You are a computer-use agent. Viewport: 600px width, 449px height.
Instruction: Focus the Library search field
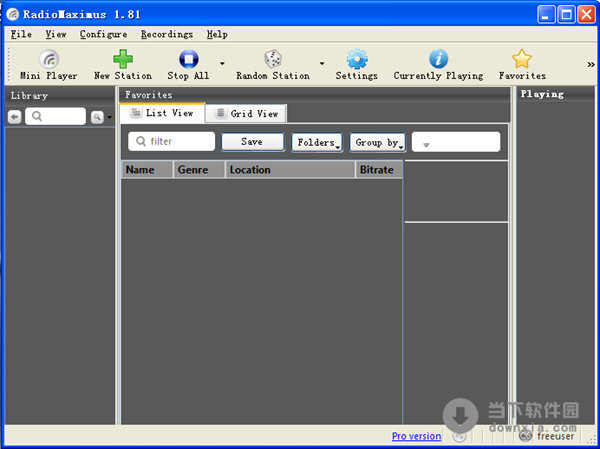pos(55,116)
